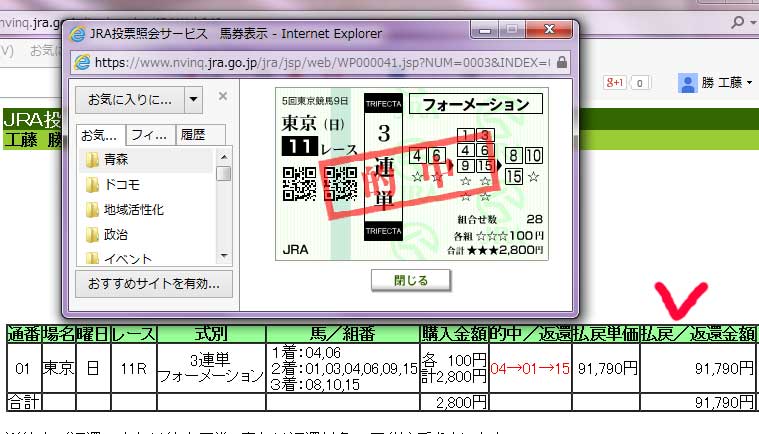Switch to the お気... favorites tab
The image size is (759, 434).
tap(101, 135)
